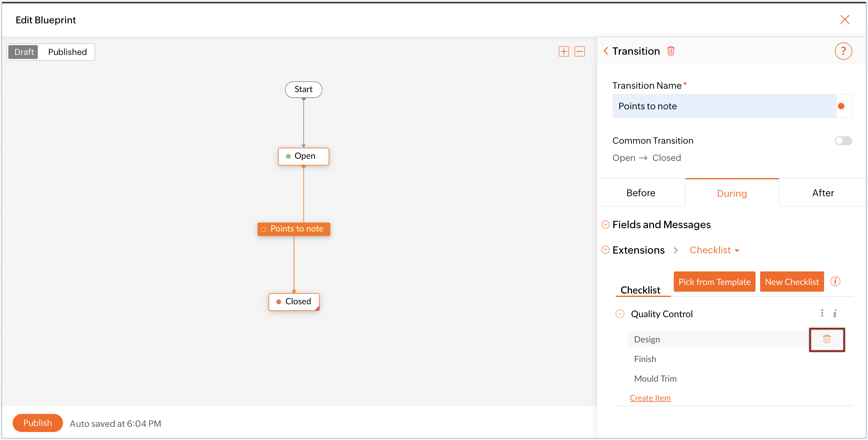Pick transition color via orange dot
The width and height of the screenshot is (868, 440).
pos(841,106)
